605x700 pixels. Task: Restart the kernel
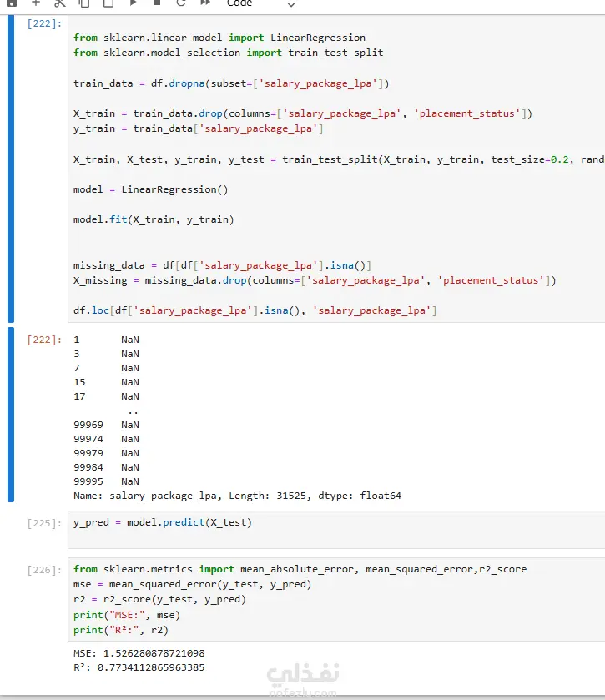point(181,3)
